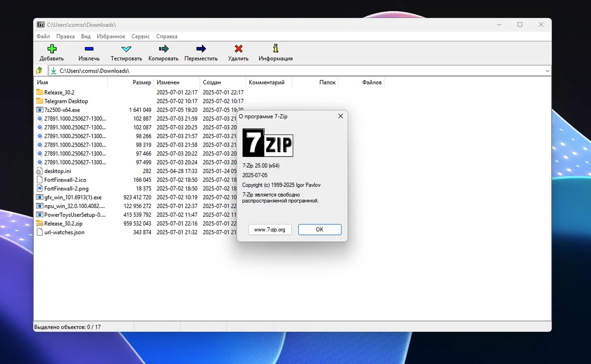591x364 pixels.
Task: Confirm the About dialog with OK
Action: point(320,229)
